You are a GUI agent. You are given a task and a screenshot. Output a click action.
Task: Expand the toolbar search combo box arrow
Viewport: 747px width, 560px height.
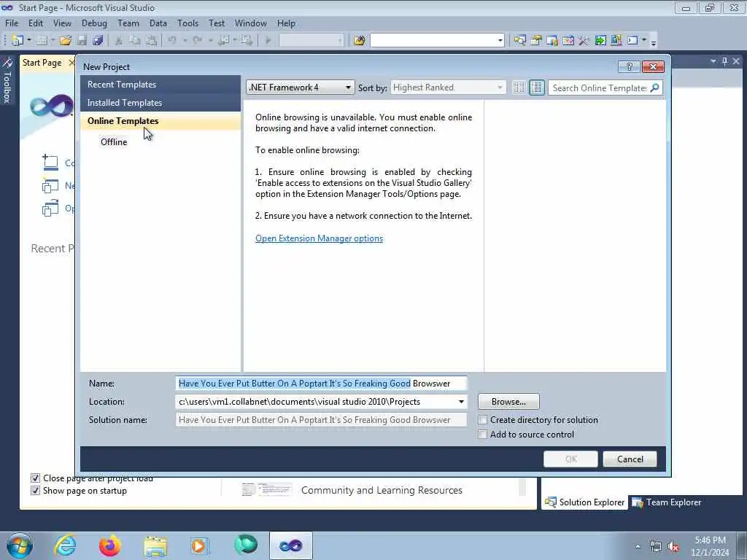tap(500, 41)
